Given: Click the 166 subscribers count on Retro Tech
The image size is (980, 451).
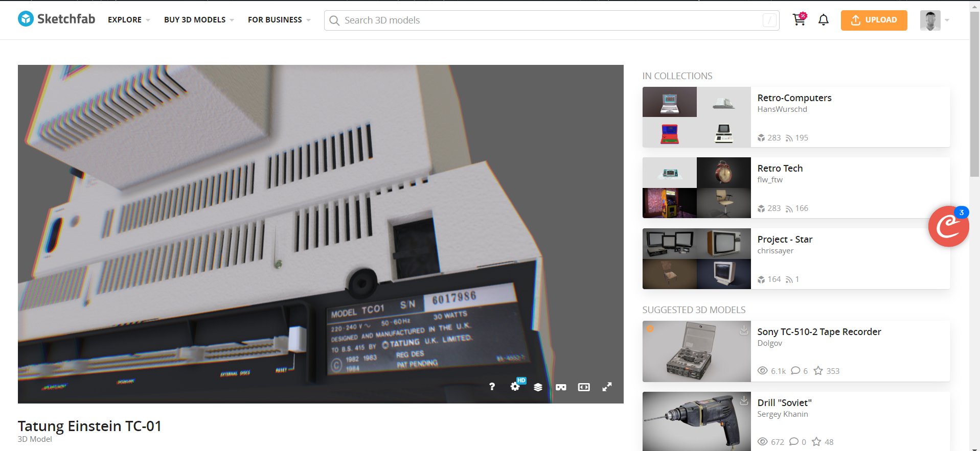Looking at the screenshot, I should point(797,208).
